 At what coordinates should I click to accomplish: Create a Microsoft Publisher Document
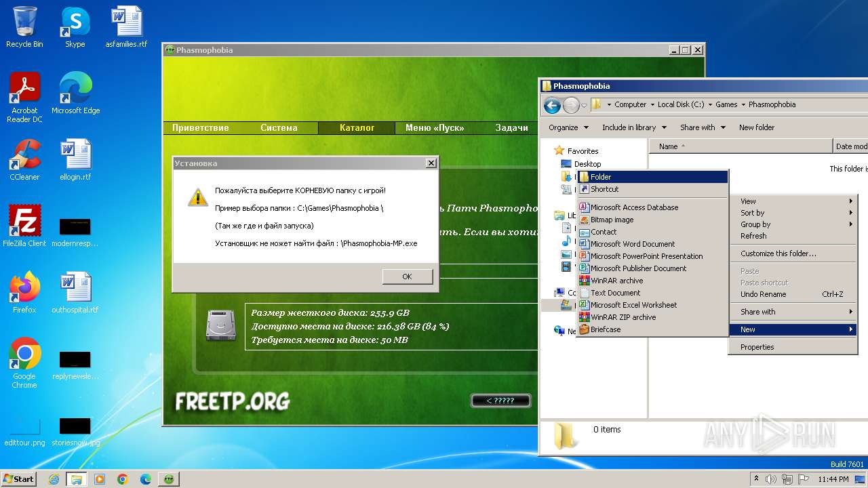tap(652, 268)
